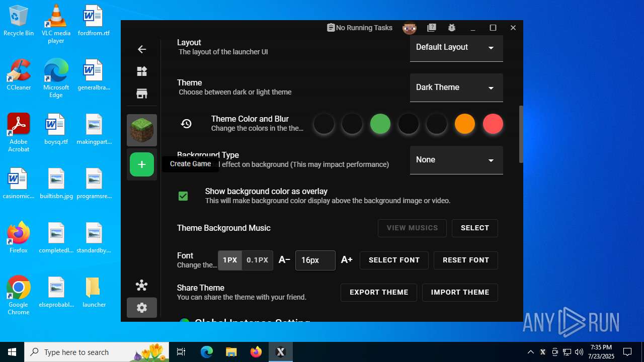644x362 pixels.
Task: Increase font size with A+ button
Action: (347, 260)
